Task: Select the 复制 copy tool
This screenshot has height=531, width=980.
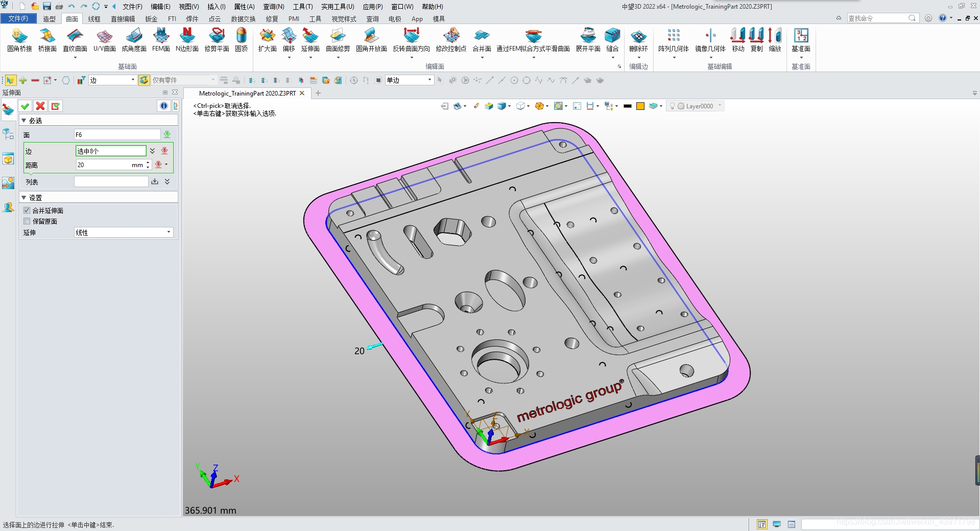Action: point(756,40)
